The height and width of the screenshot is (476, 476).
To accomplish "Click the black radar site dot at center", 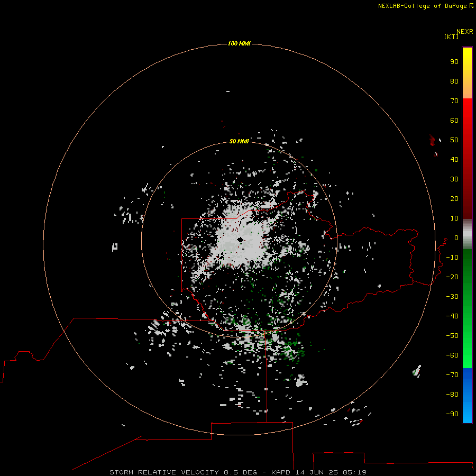I will 241,240.
